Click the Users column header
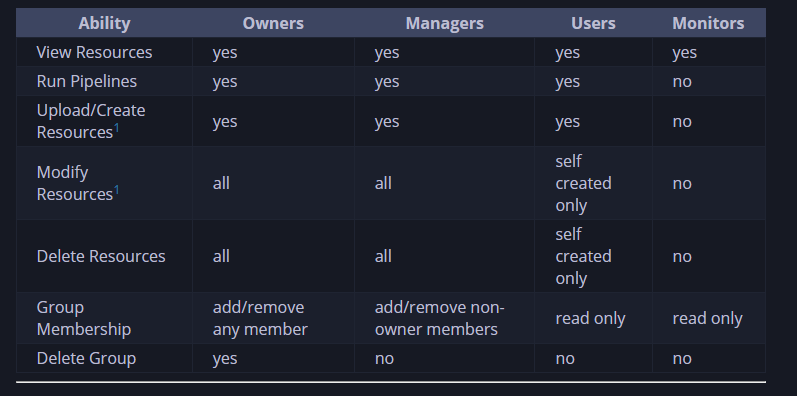Image resolution: width=797 pixels, height=396 pixels. pos(593,23)
